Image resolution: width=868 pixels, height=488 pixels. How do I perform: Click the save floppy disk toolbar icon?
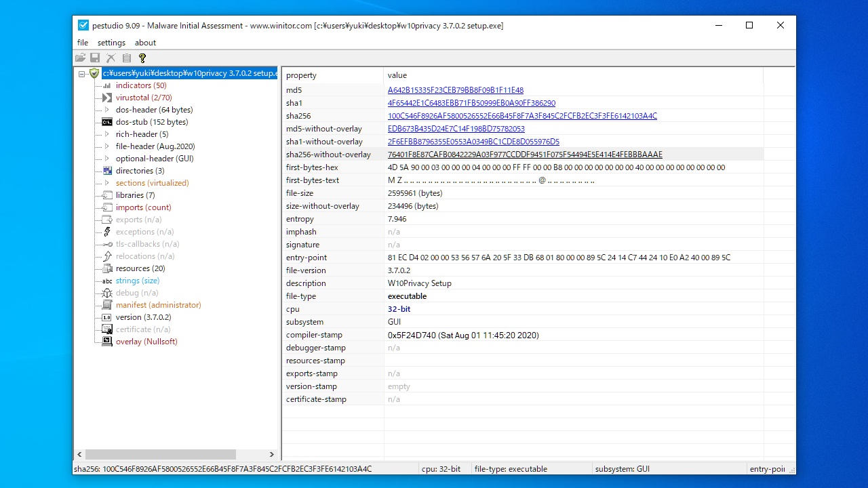click(95, 58)
